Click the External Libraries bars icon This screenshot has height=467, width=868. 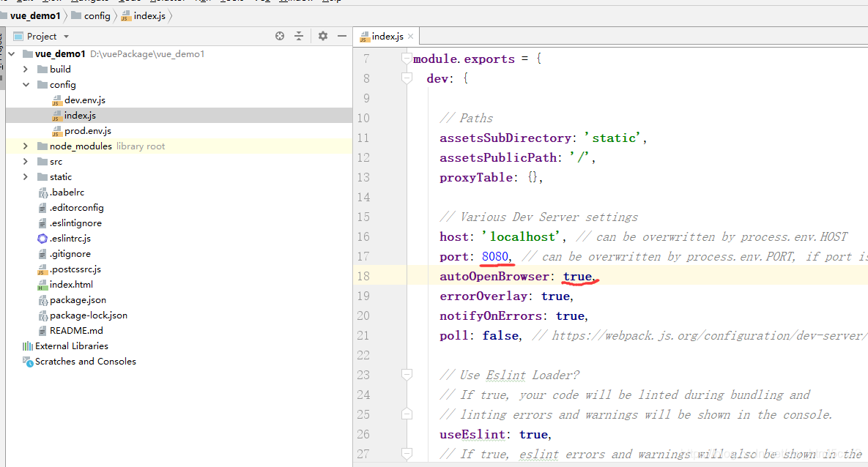click(28, 346)
